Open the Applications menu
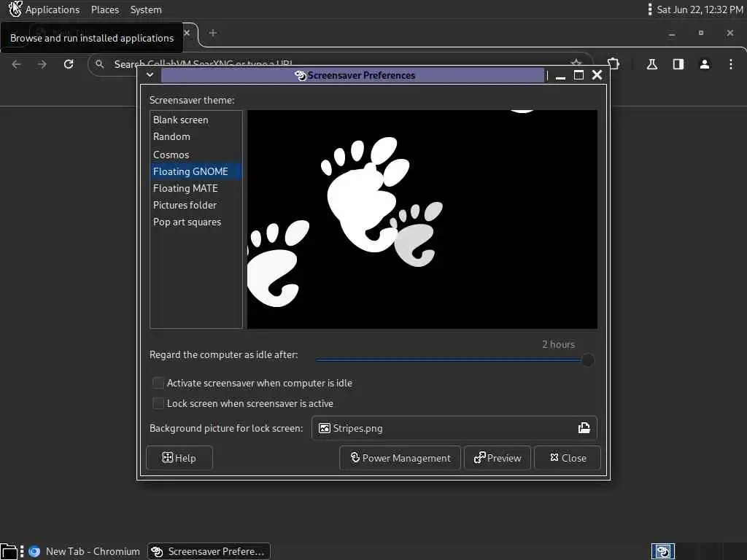This screenshot has height=560, width=747. pos(53,9)
